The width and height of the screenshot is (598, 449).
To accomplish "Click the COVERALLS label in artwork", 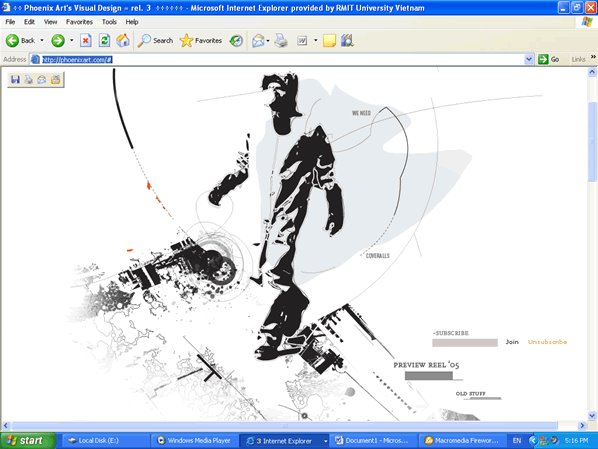I will (378, 256).
